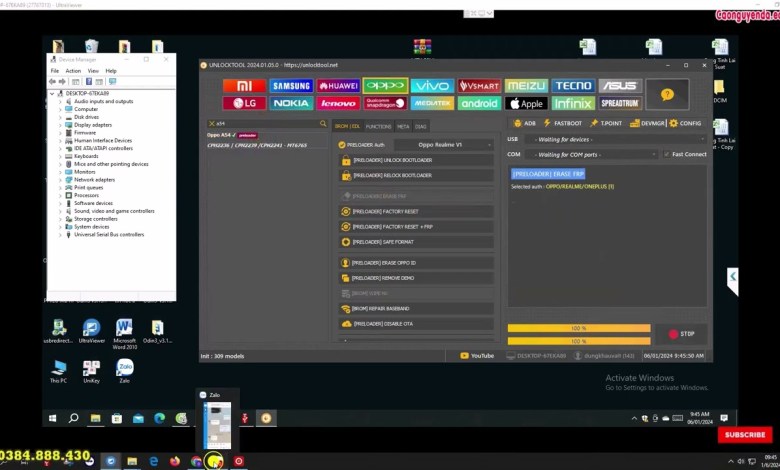The image size is (780, 470).
Task: Click the a54 model search field
Action: coord(267,123)
